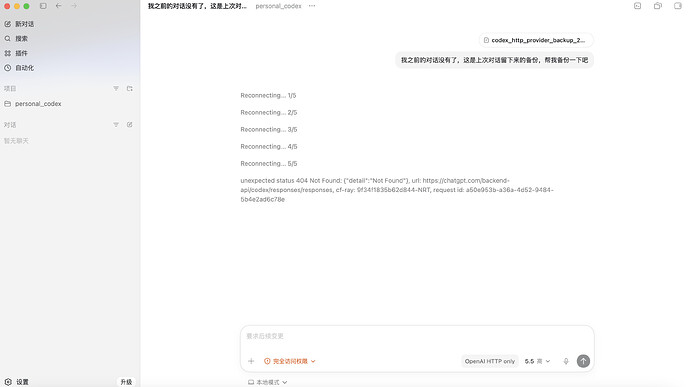Filter the 对话 conversation list
Viewport: 690px width, 387px height.
coord(116,125)
